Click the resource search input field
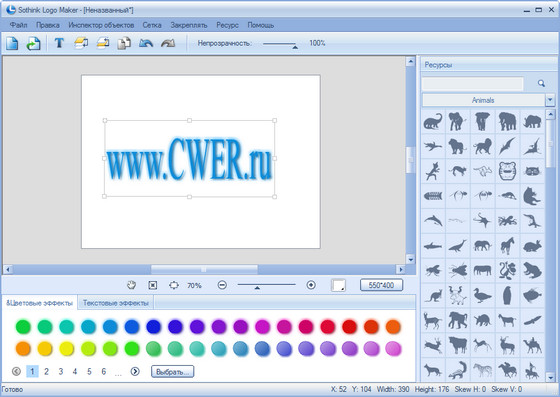 pyautogui.click(x=472, y=84)
